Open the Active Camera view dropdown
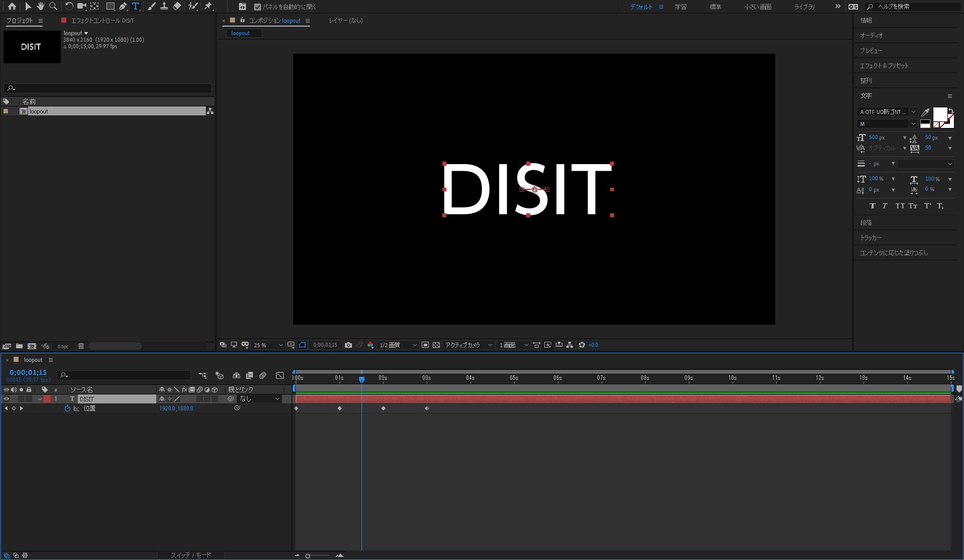Screen dimensions: 964x560 pyautogui.click(x=468, y=345)
